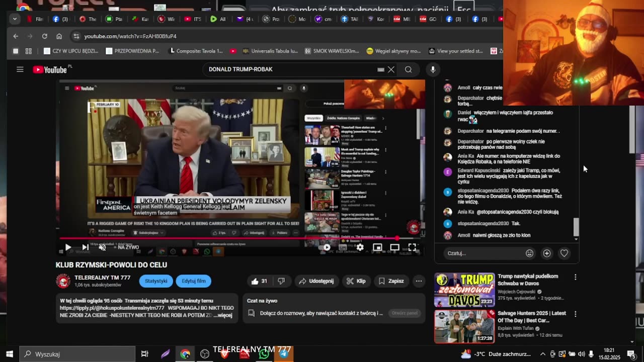Open bookmark SMOK WAWELSKIm...
The height and width of the screenshot is (362, 644).
(x=332, y=51)
